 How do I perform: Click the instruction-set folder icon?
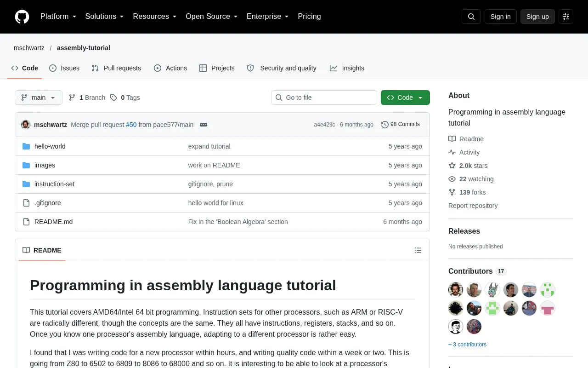(26, 184)
